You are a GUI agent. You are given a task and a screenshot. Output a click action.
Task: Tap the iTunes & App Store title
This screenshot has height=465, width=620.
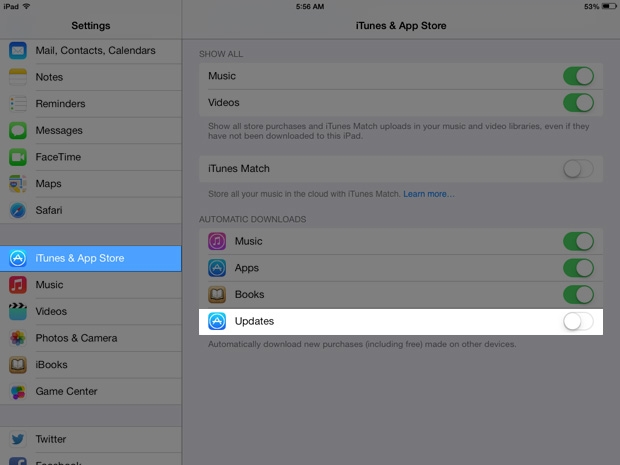401,26
